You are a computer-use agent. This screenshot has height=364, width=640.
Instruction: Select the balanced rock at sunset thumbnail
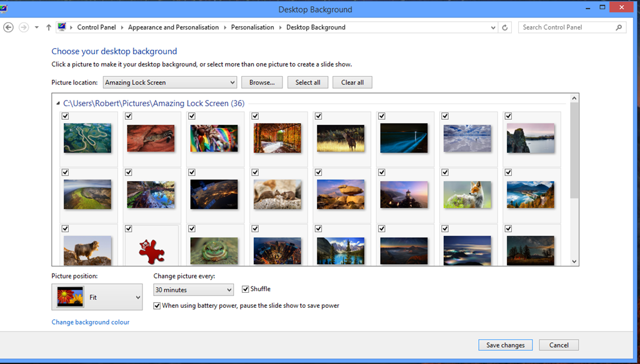[x=341, y=194]
